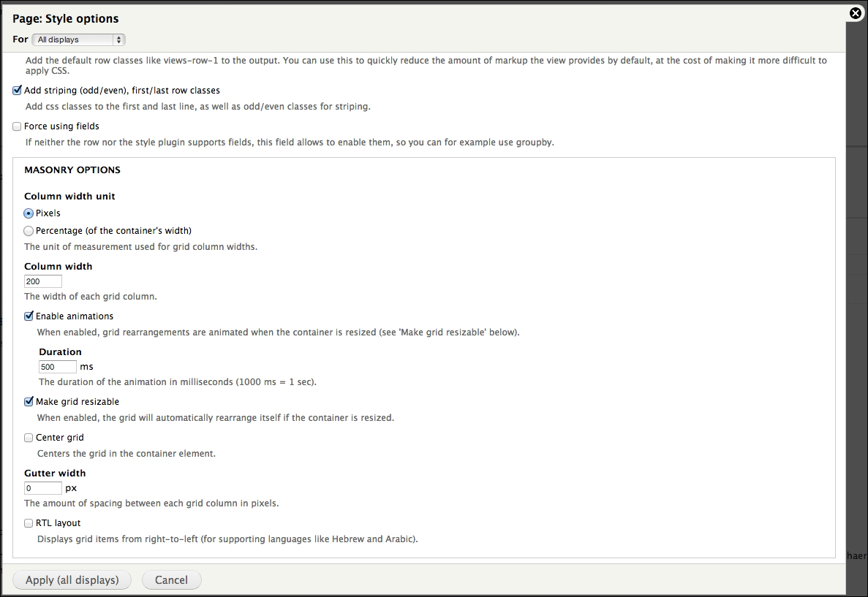Toggle Add striping first/last row classes
The image size is (868, 597).
pyautogui.click(x=18, y=91)
